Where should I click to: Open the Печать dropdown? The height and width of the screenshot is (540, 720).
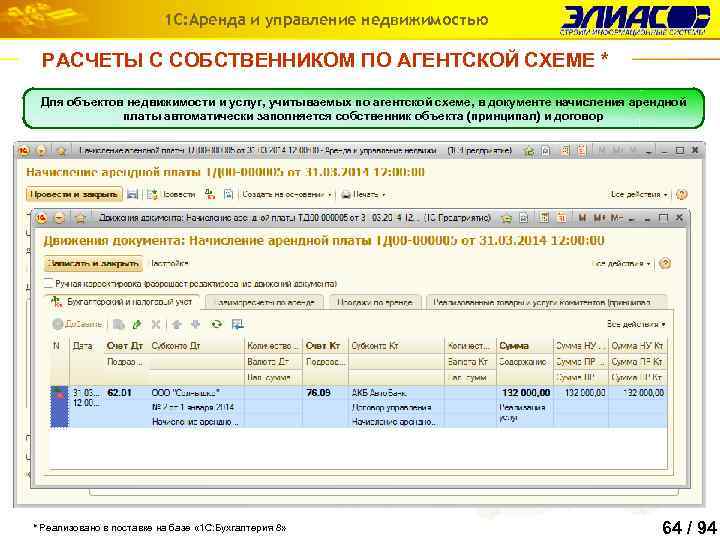(364, 195)
